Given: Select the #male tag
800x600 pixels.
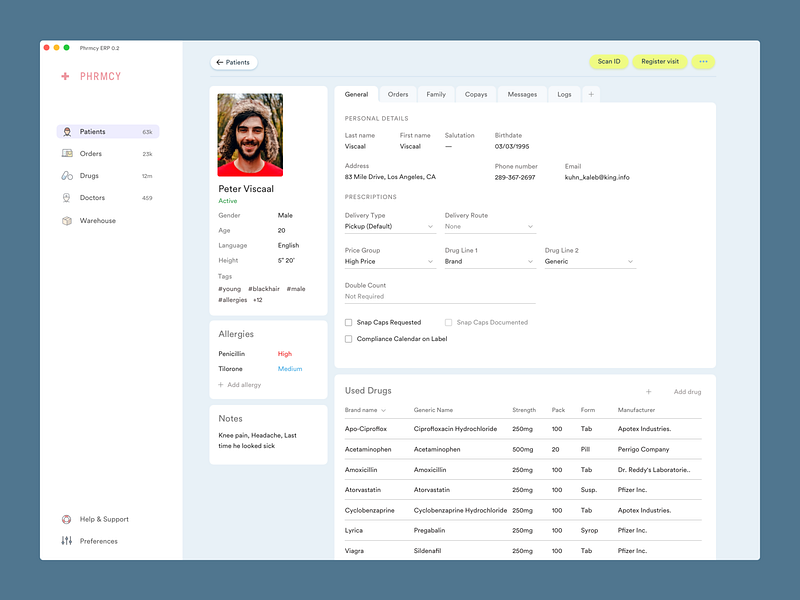Looking at the screenshot, I should (x=296, y=289).
